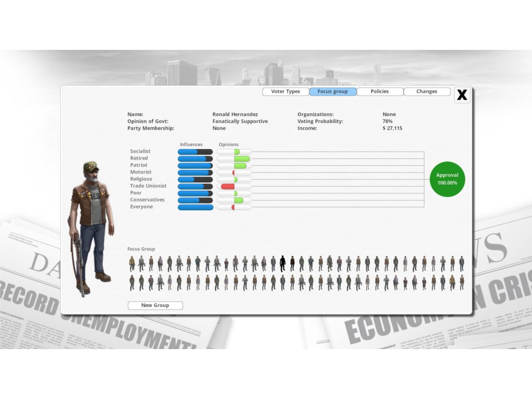Click the Religious voter group label

[141, 179]
